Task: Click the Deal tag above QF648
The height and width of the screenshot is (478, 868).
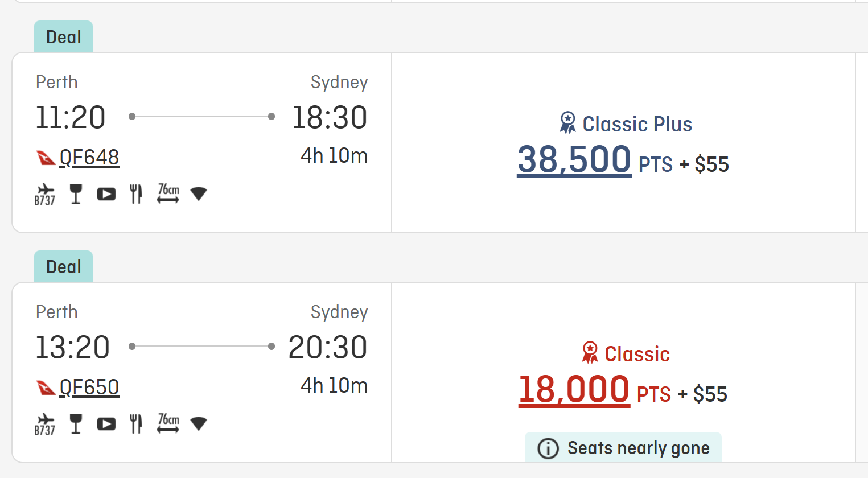Action: click(64, 37)
